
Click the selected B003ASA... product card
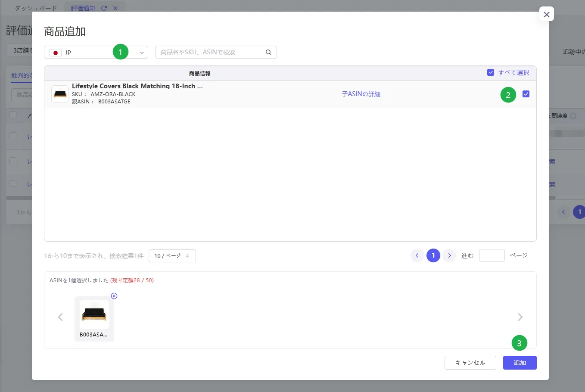point(94,319)
